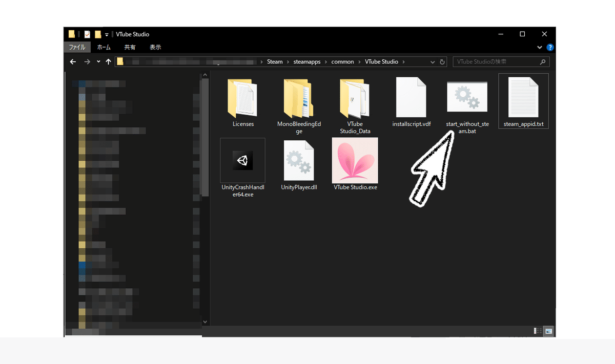This screenshot has height=364, width=615.
Task: Select the UnityCrashHandler64.exe file name
Action: [242, 191]
